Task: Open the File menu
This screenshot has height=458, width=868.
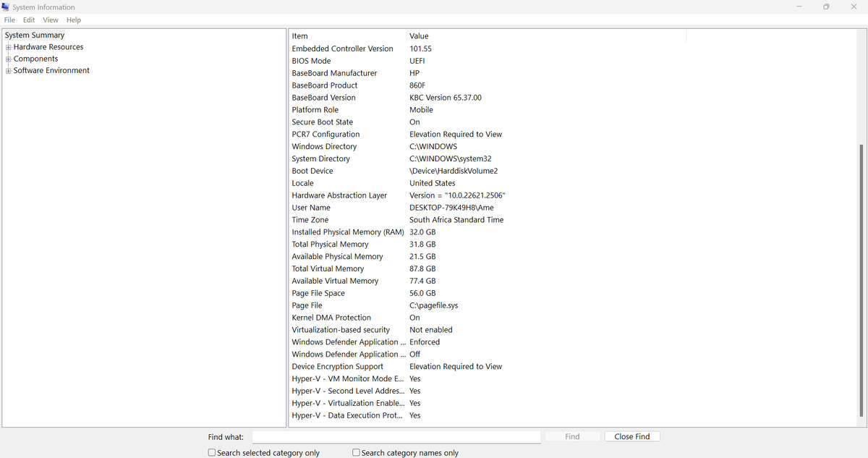Action: (x=9, y=20)
